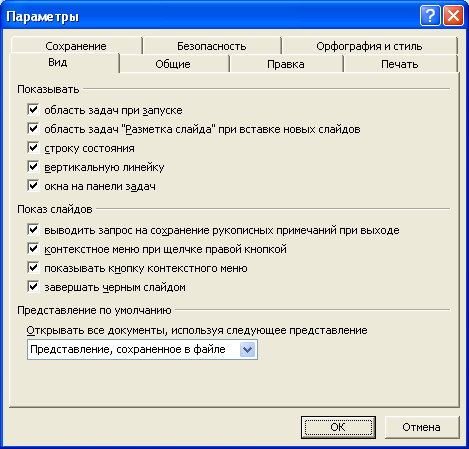The image size is (469, 449).
Task: Expand default view dropdown arrow
Action: [247, 350]
